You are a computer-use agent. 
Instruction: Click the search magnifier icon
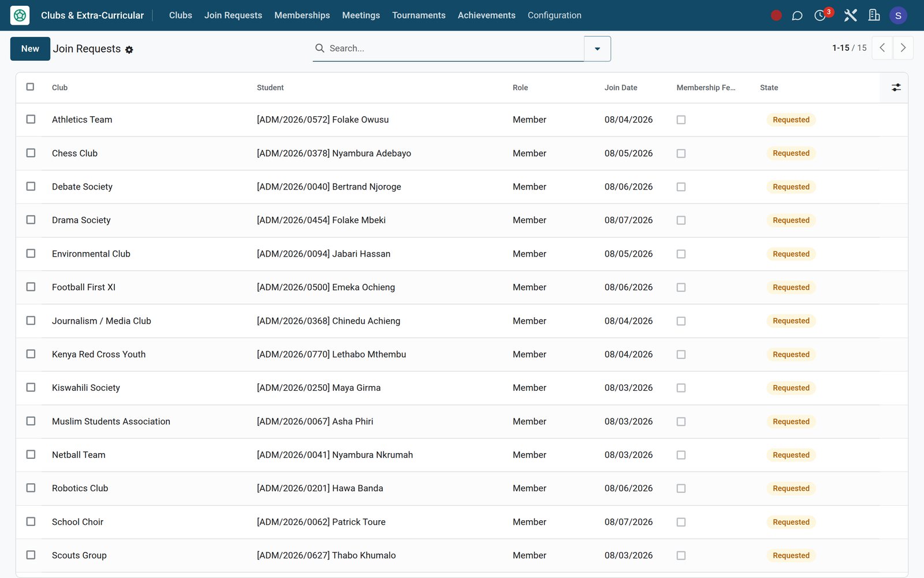click(x=319, y=48)
